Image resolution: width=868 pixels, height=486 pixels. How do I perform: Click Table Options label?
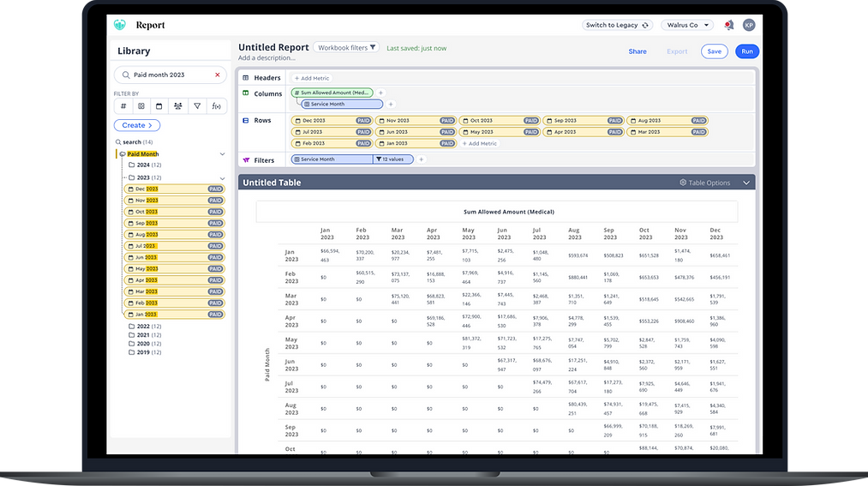pos(709,183)
